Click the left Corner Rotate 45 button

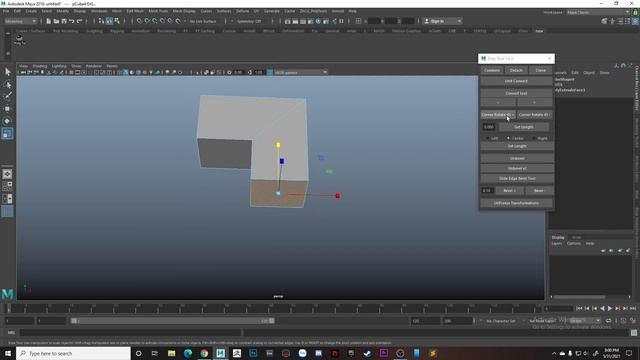click(x=498, y=115)
